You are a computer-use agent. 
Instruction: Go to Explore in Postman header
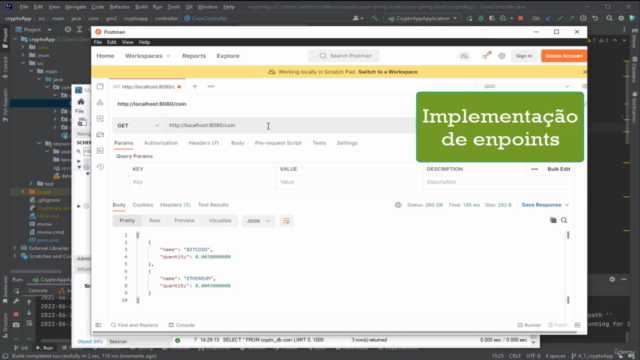(x=228, y=56)
